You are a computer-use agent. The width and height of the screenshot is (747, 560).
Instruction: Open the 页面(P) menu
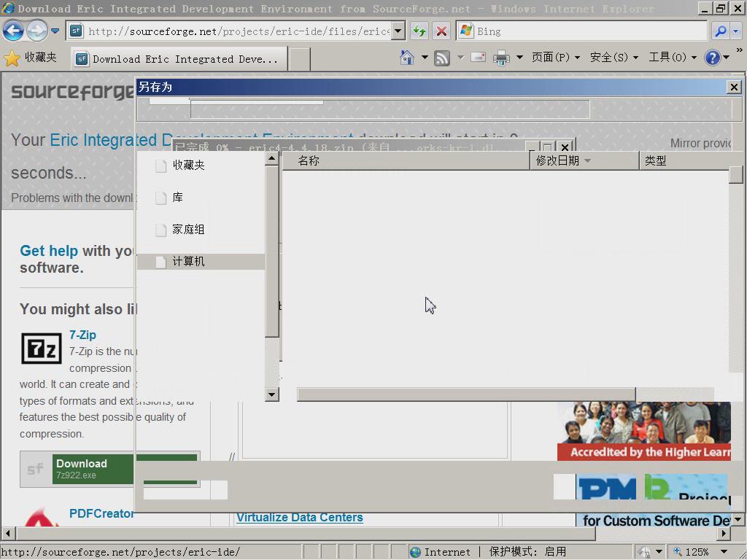[555, 58]
